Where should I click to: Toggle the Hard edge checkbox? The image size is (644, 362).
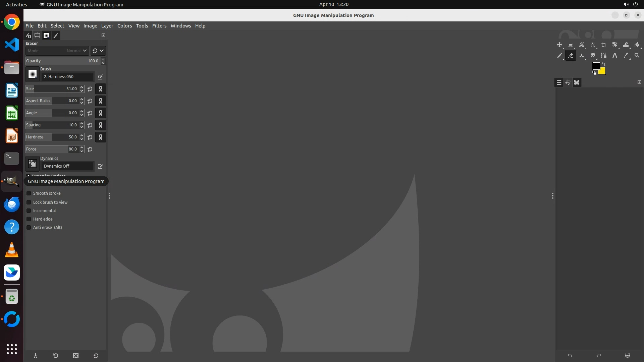[x=29, y=219]
